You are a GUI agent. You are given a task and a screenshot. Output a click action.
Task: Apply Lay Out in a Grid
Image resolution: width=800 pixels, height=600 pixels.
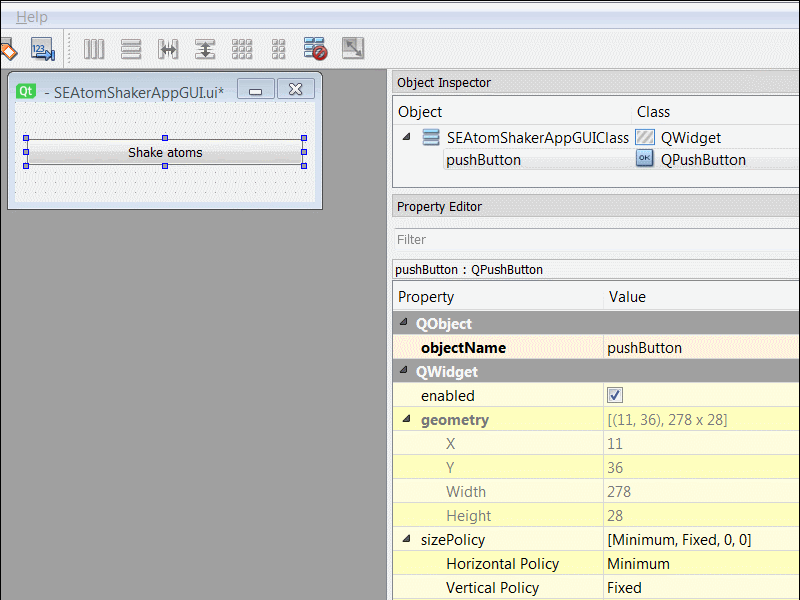pyautogui.click(x=242, y=48)
